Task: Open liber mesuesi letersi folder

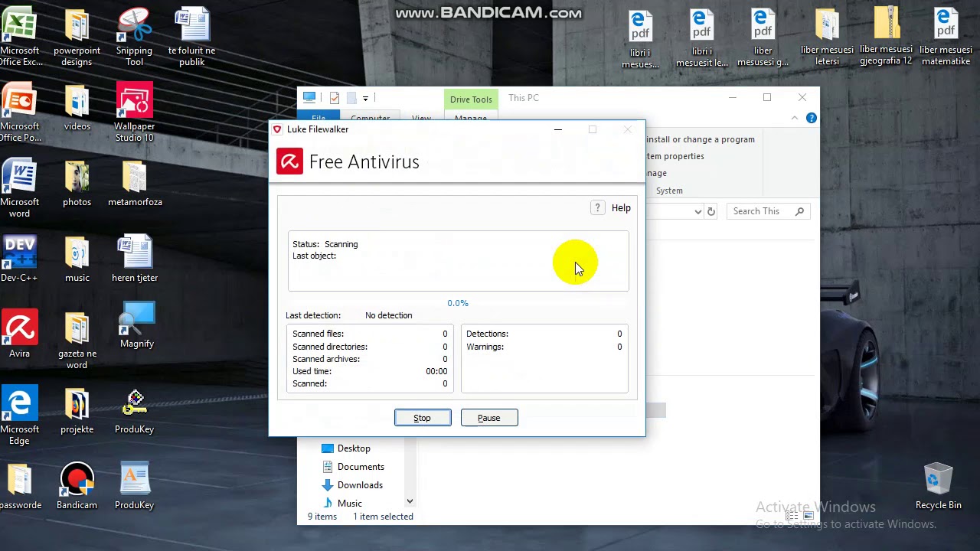Action: point(827,37)
